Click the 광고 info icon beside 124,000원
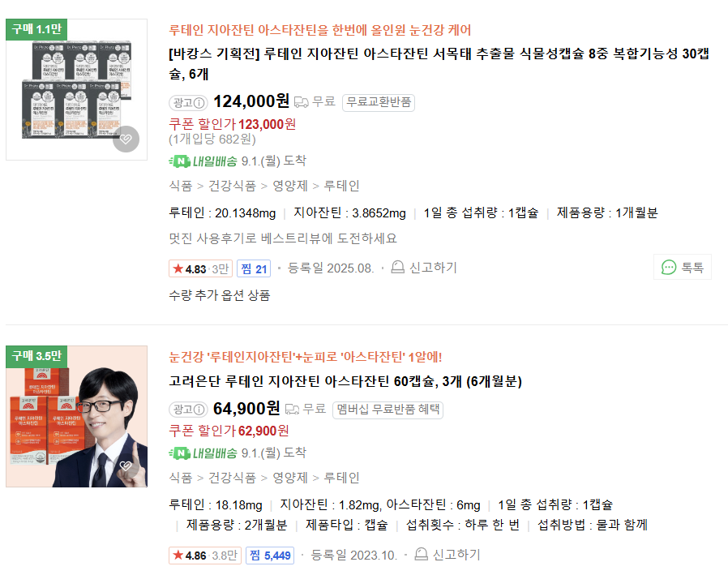The width and height of the screenshot is (728, 575). pos(199,103)
